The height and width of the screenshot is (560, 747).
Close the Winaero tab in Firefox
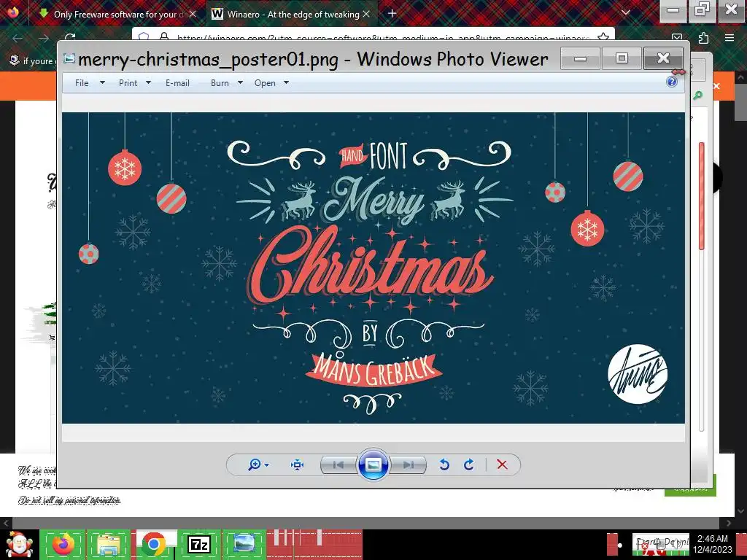(366, 15)
